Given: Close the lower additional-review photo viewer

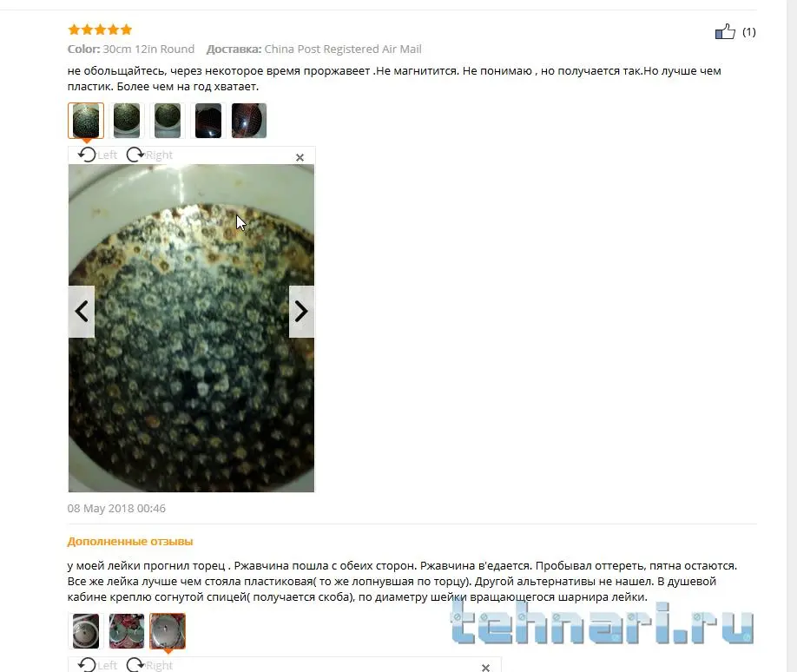Looking at the screenshot, I should click(485, 668).
